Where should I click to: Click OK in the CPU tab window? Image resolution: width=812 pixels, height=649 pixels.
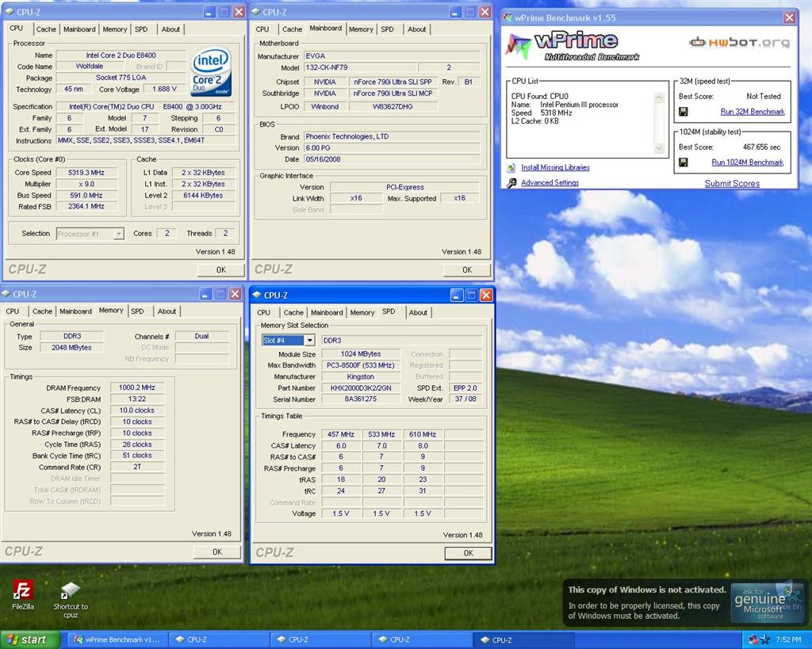[221, 269]
